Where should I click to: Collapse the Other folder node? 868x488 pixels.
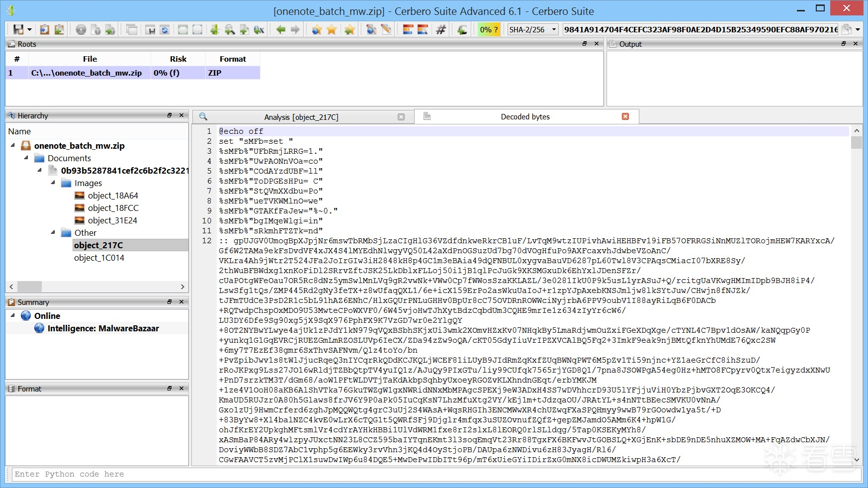(53, 232)
